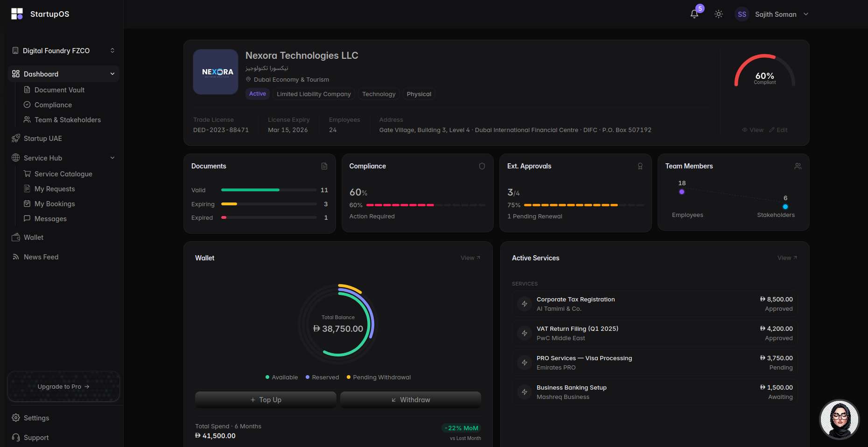Click Startup UAE rocket icon

point(16,139)
